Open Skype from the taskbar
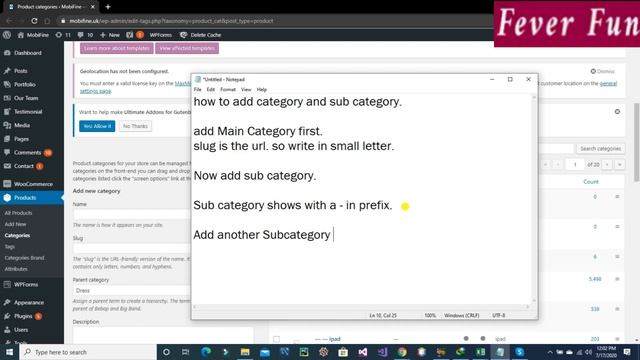Image resolution: width=640 pixels, height=360 pixels. [x=520, y=352]
